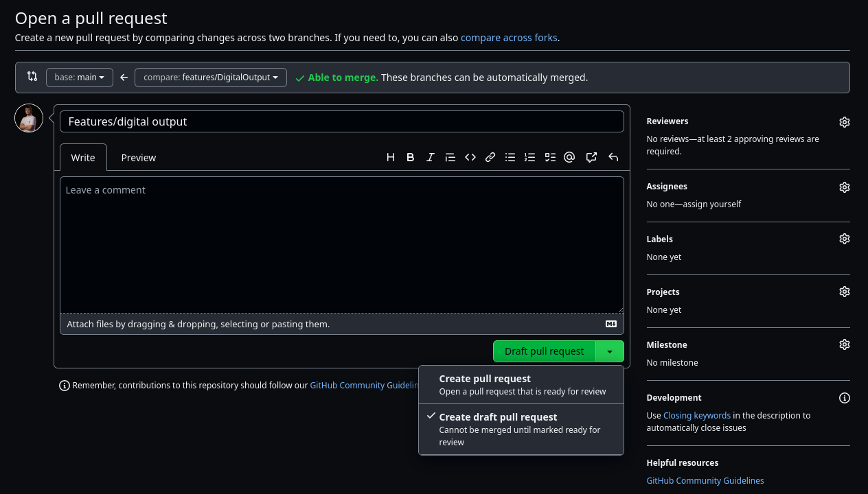Toggle bold formatting in the comment toolbar

point(411,157)
